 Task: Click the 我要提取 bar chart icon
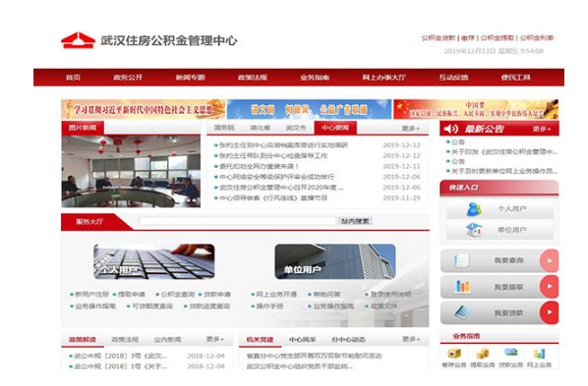coord(462,287)
